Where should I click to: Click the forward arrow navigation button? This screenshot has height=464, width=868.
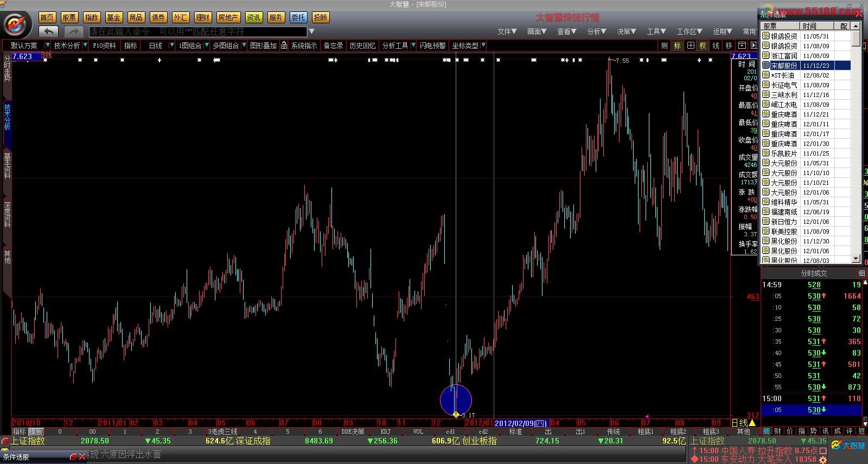[74, 31]
